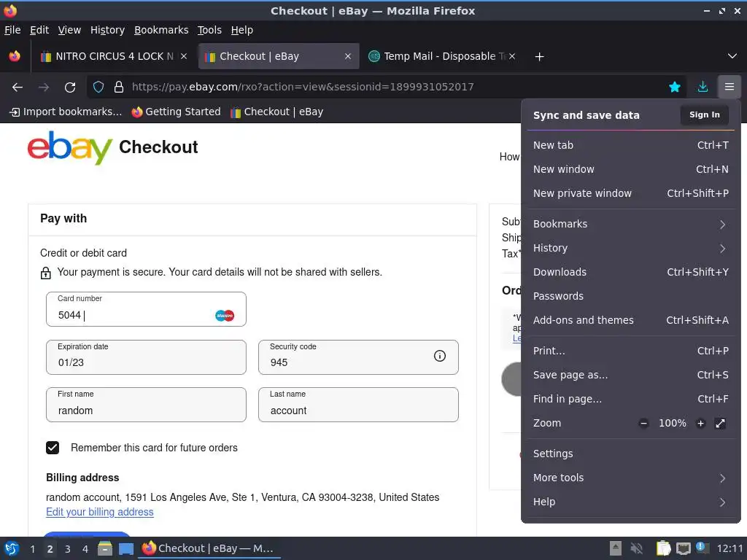Expand the More tools submenu

coord(630,478)
